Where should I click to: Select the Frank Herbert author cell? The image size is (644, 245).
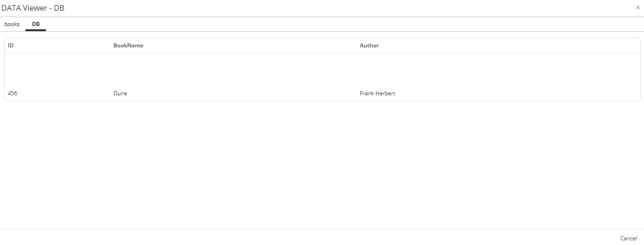coord(377,93)
